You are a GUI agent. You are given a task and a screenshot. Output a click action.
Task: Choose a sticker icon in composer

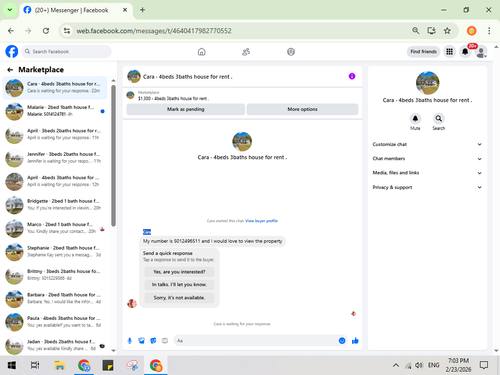pyautogui.click(x=153, y=341)
